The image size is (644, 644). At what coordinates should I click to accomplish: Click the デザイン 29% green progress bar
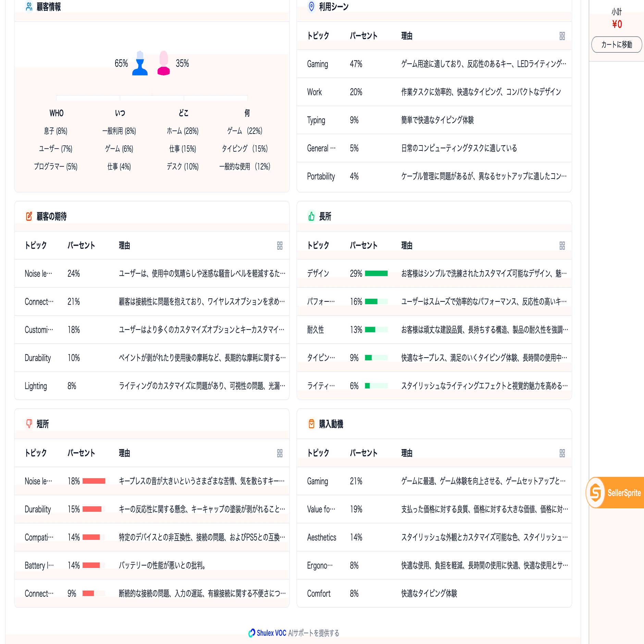coord(376,273)
